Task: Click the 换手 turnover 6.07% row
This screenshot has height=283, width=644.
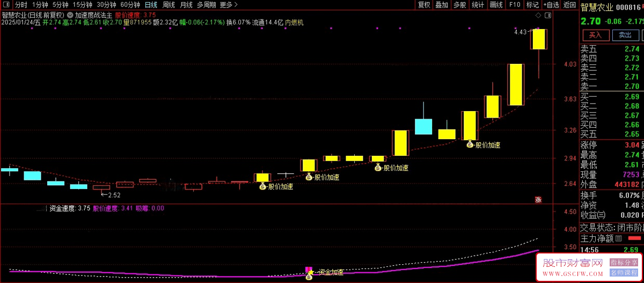Action: point(611,195)
